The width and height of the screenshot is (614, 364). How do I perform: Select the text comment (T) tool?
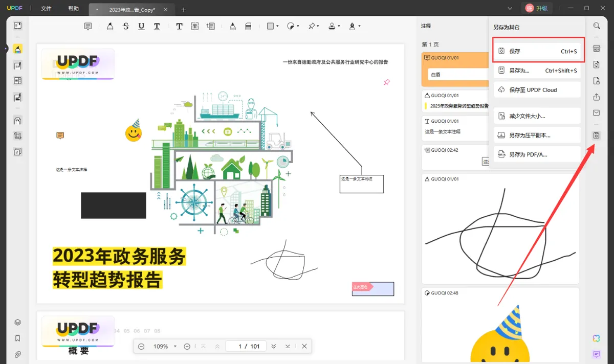[179, 27]
